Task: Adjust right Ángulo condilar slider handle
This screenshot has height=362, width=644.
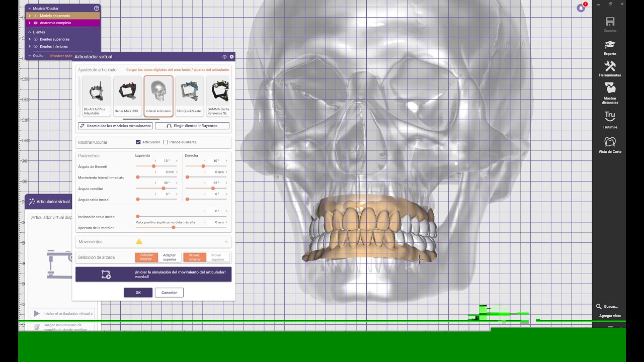Action: (213, 188)
